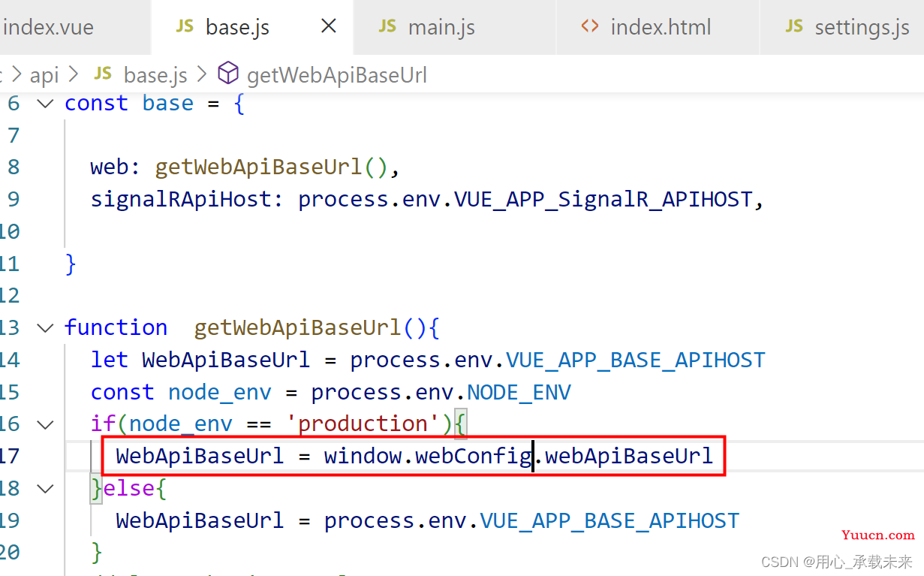
Task: Click the JS icon in the breadcrumb
Action: point(103,74)
